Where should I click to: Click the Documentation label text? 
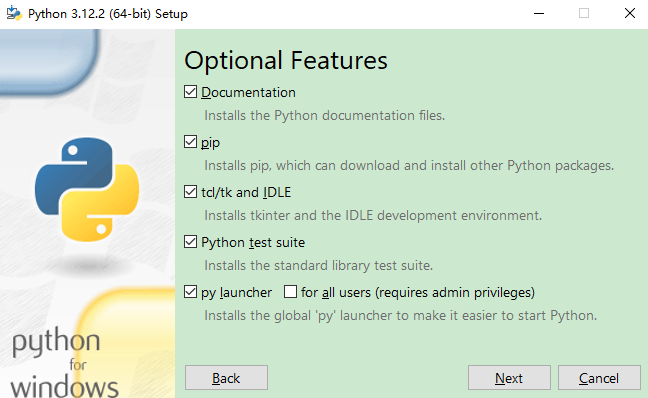[x=248, y=92]
